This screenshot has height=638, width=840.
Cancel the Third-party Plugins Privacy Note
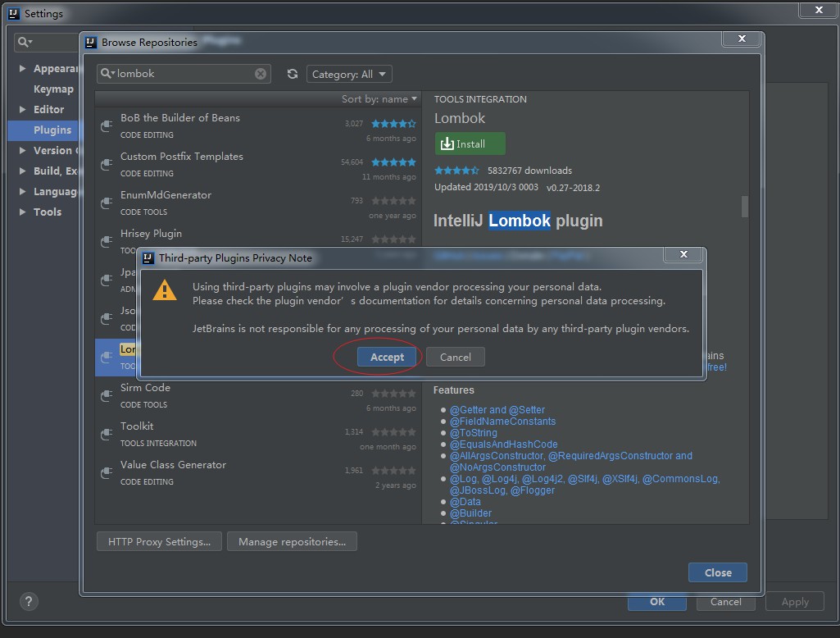(x=456, y=357)
